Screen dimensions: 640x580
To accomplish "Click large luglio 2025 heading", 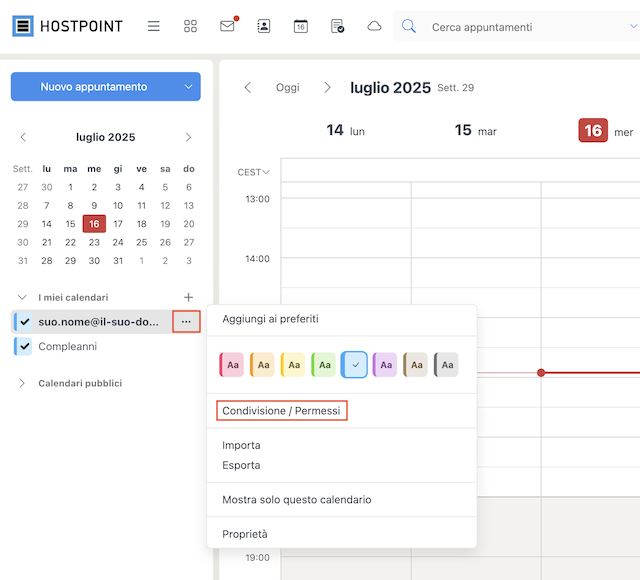I will coord(390,88).
